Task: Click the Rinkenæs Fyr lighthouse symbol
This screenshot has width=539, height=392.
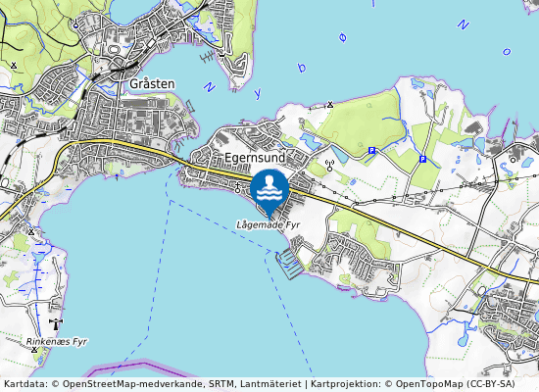Action: 56,324
